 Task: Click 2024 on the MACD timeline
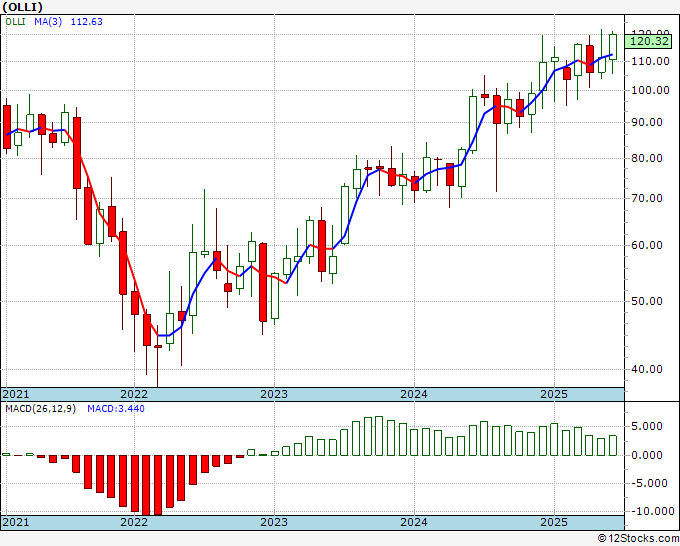(x=414, y=522)
